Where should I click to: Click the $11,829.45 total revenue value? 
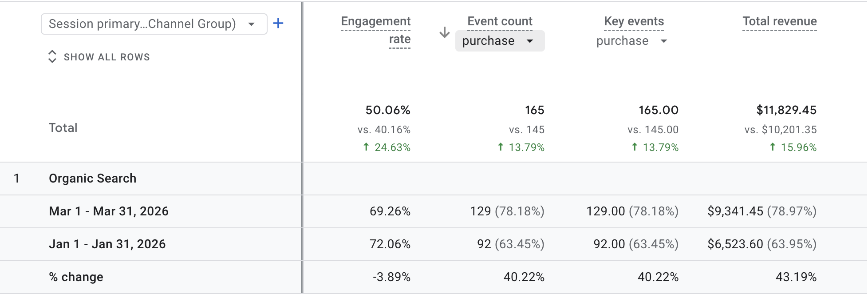(x=786, y=110)
